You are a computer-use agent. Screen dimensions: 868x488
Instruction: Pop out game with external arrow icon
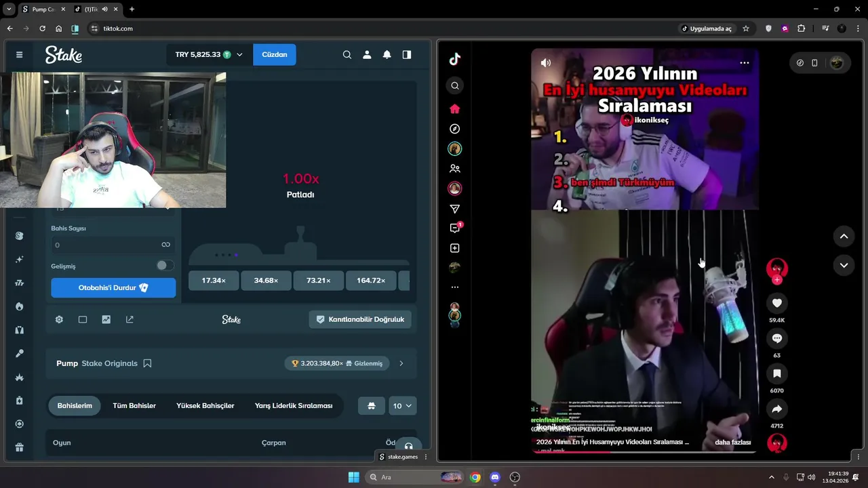[x=130, y=319]
